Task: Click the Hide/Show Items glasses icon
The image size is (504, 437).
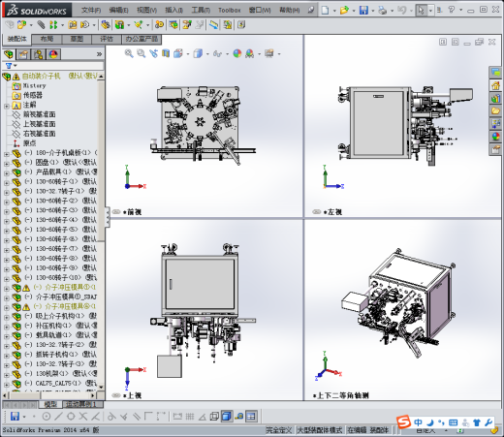Action: pos(218,53)
